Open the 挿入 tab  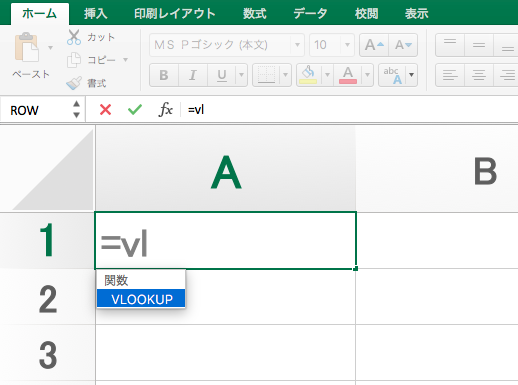96,14
